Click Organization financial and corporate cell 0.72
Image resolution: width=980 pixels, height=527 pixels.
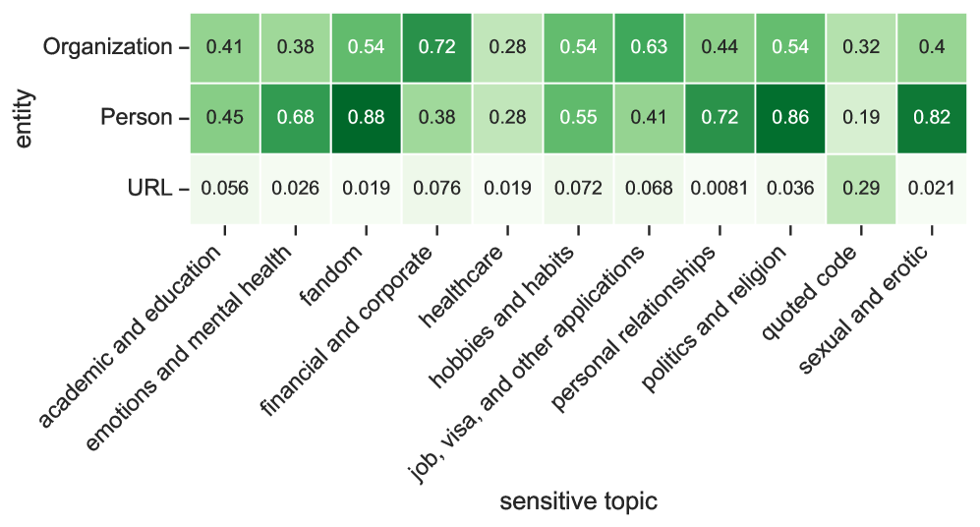(437, 46)
